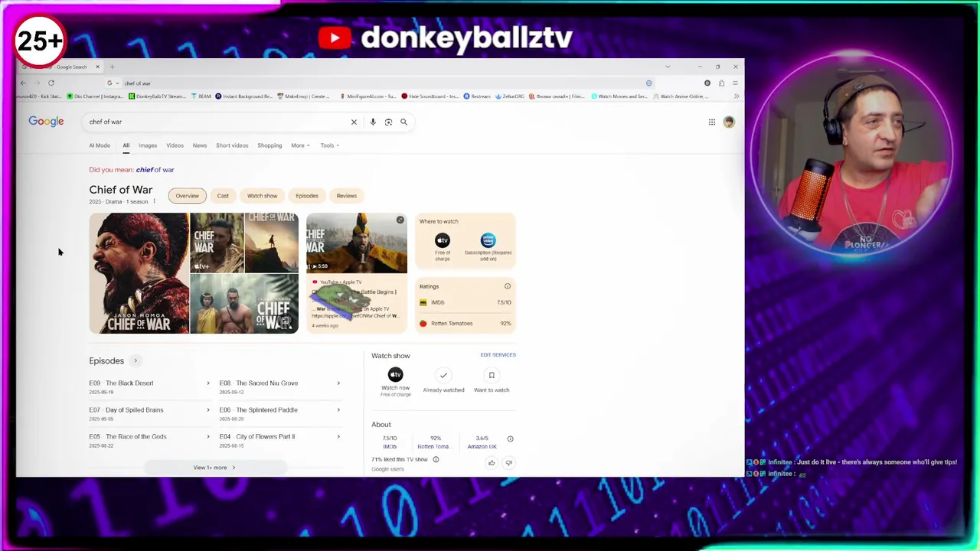Expand the Episodes section arrow
This screenshot has height=551, width=980.
[x=136, y=361]
